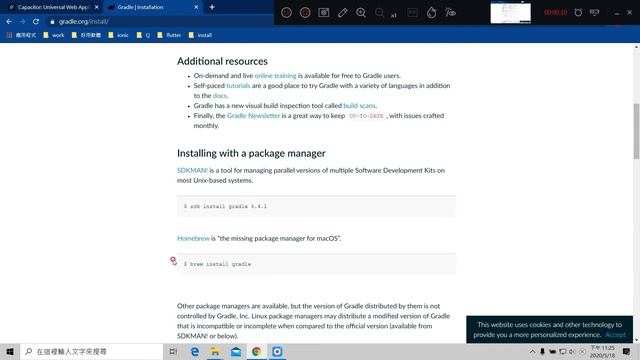Screen dimensions: 640x360
Task: Open the docs link
Action: click(x=219, y=96)
